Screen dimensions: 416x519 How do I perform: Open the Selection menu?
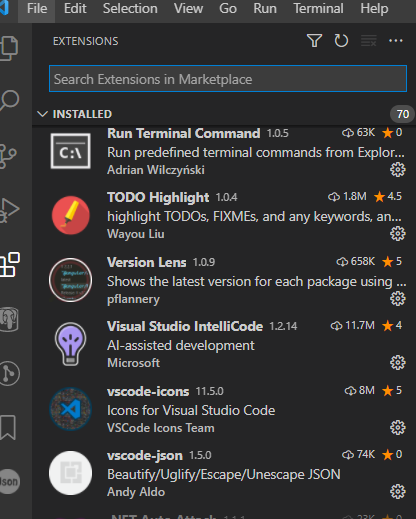[130, 9]
